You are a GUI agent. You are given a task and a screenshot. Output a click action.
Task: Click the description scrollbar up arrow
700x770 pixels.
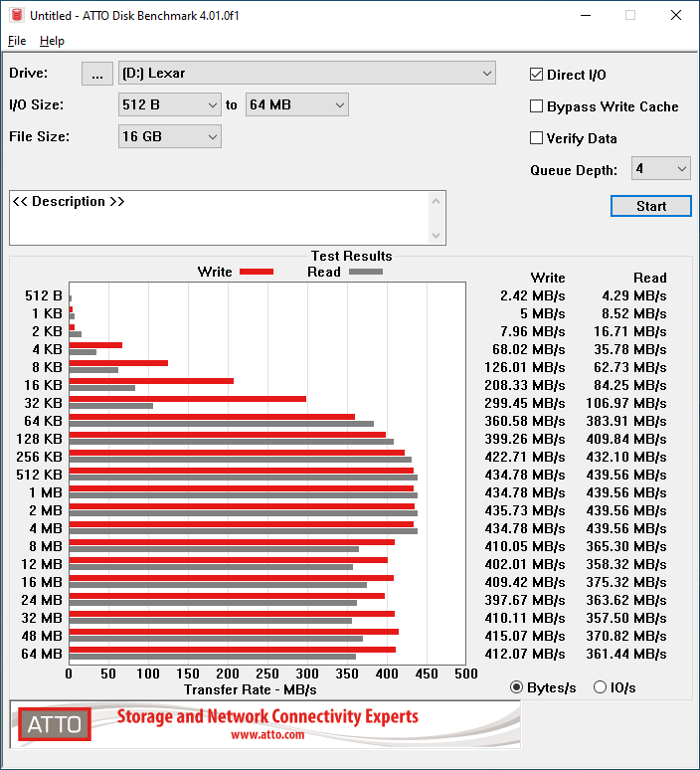point(436,201)
